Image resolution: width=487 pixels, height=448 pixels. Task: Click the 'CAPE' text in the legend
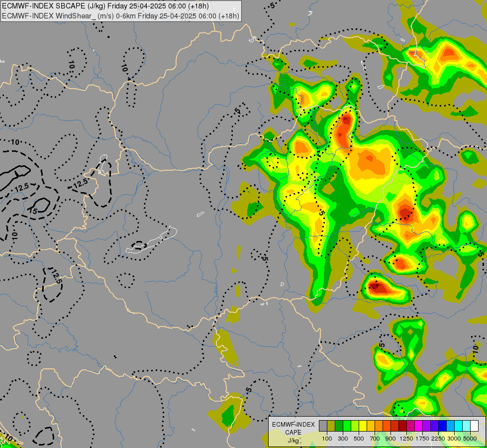[x=293, y=433]
